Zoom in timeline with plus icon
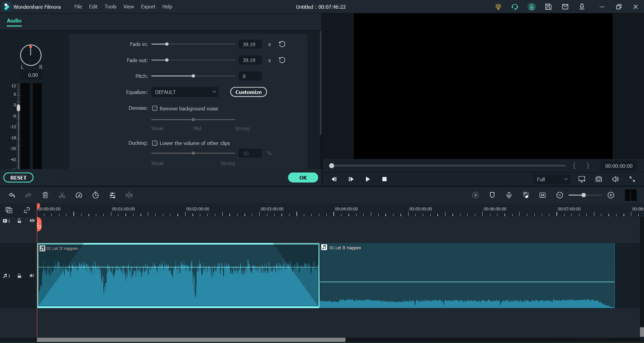 (x=611, y=195)
